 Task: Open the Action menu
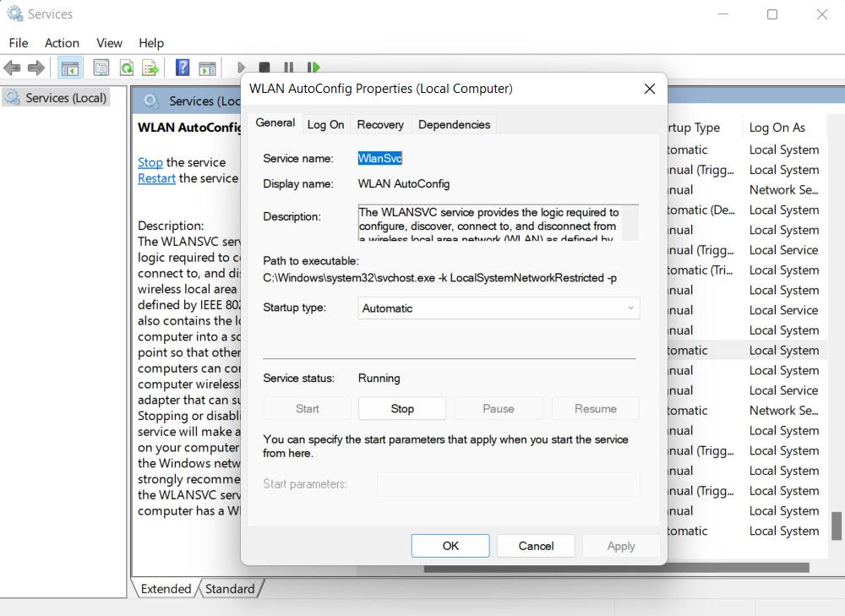coord(62,43)
